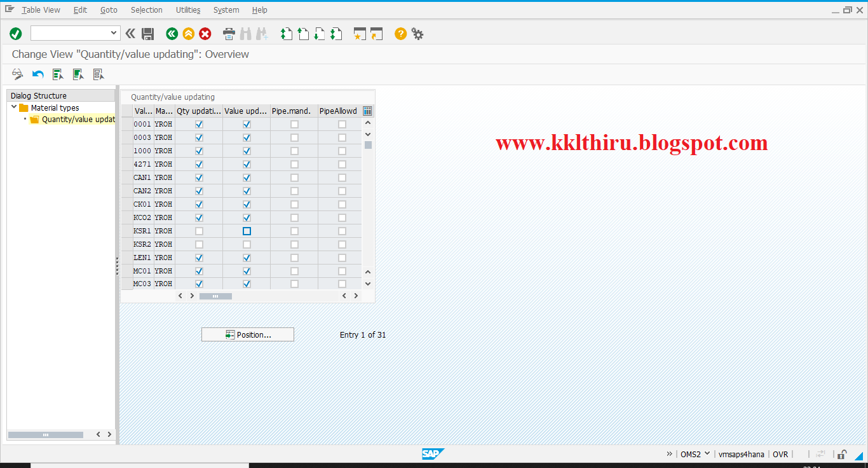
Task: Click the Help question mark icon
Action: coord(400,33)
